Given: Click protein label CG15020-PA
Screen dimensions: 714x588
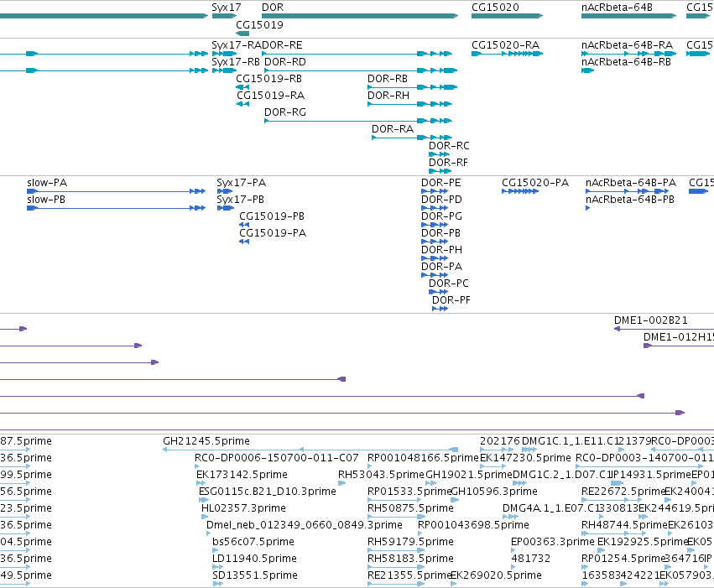Looking at the screenshot, I should point(535,183).
